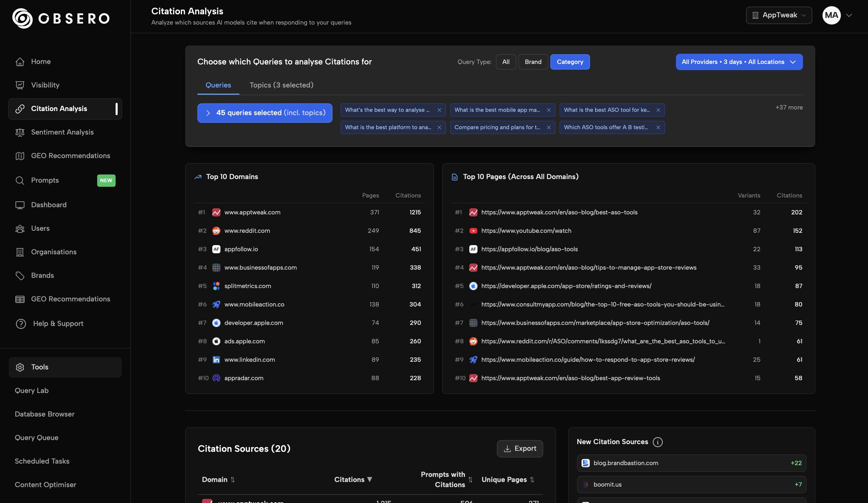This screenshot has height=503, width=868.
Task: Switch to the Topics (3 selected) tab
Action: [x=281, y=85]
